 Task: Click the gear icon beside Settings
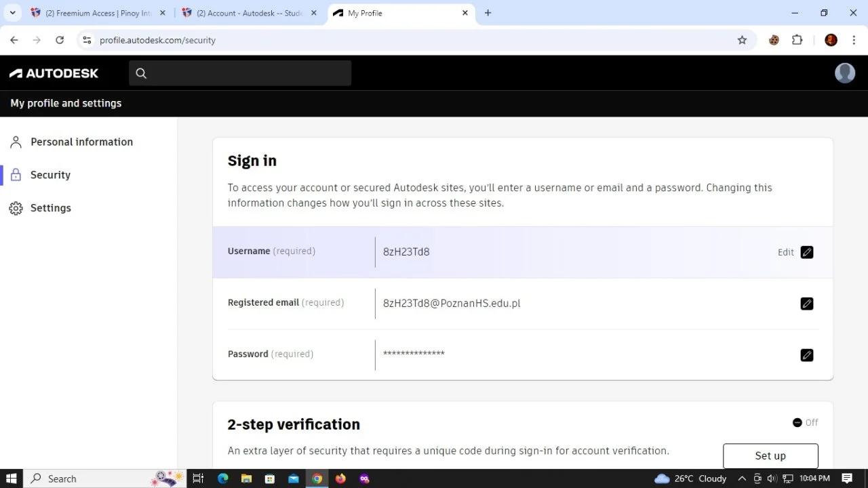click(x=16, y=208)
